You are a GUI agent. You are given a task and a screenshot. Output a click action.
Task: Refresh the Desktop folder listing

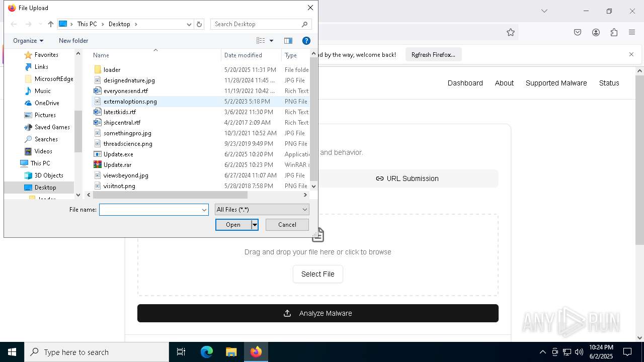pyautogui.click(x=199, y=24)
